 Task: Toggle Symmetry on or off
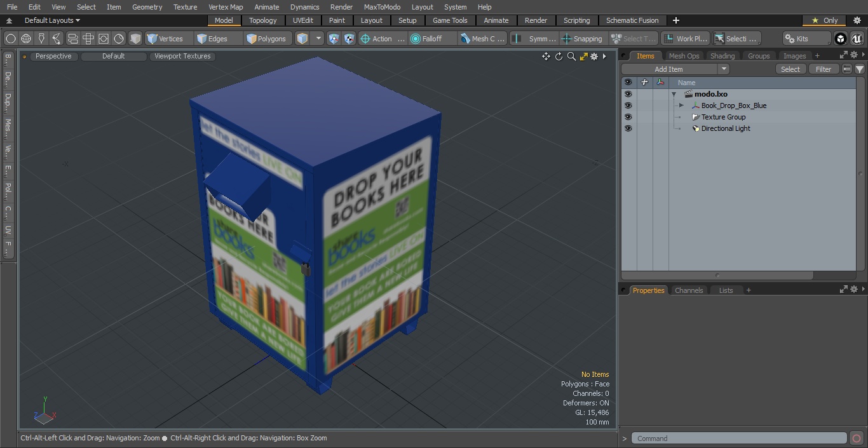pos(535,39)
